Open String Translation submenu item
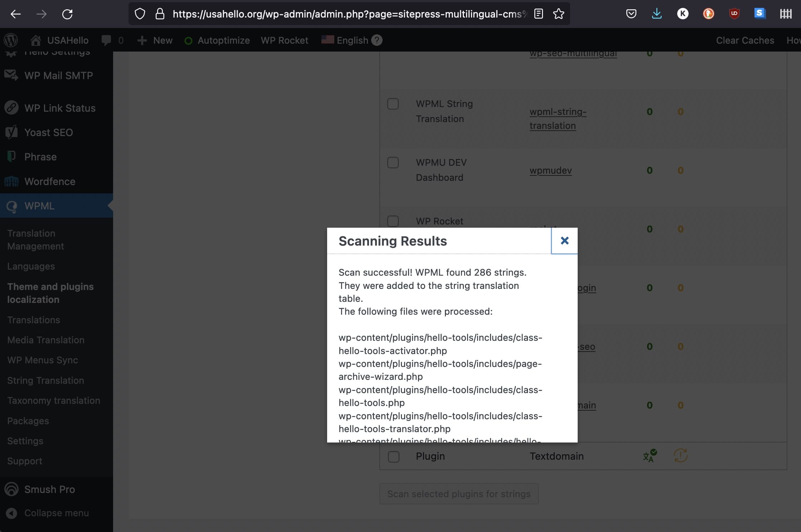 pos(45,380)
